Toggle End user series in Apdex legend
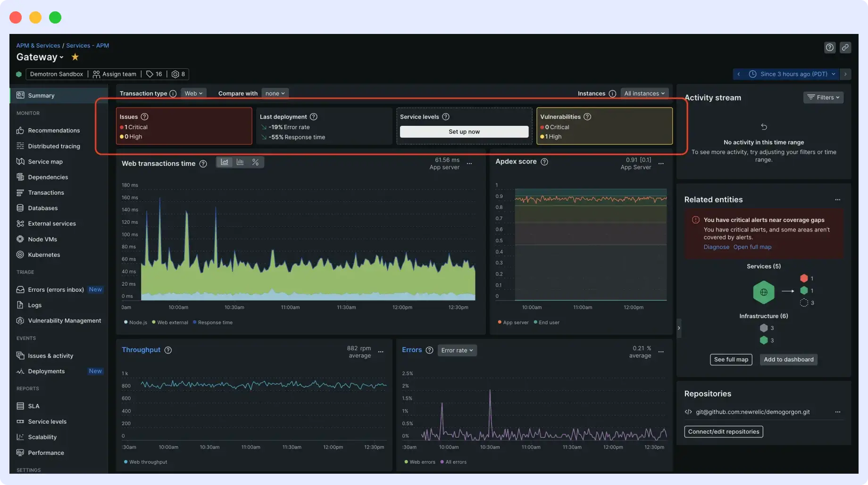868x485 pixels. point(546,322)
